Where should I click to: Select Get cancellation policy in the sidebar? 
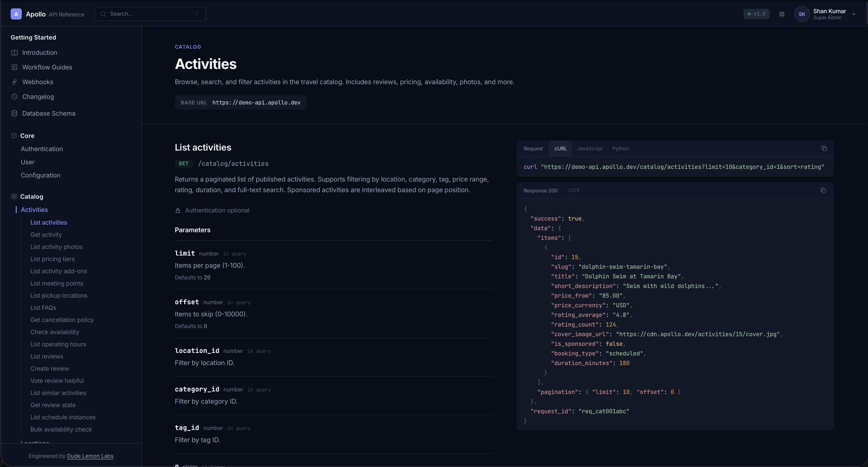pyautogui.click(x=62, y=320)
